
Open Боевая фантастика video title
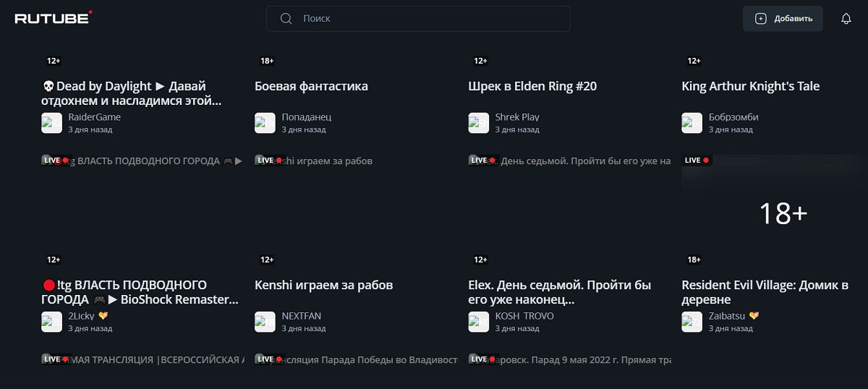click(x=311, y=86)
